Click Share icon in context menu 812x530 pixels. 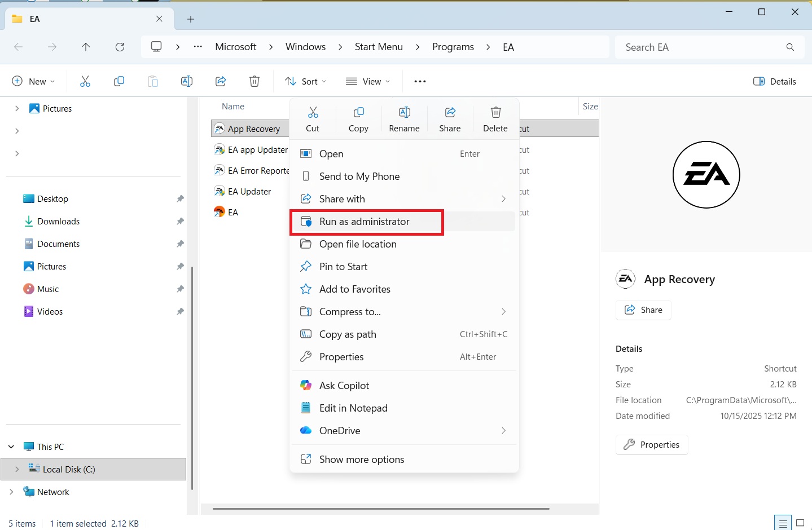[x=450, y=112]
